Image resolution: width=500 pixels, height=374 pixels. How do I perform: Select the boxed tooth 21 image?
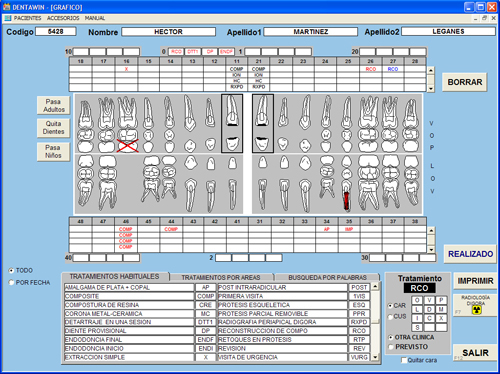pyautogui.click(x=263, y=123)
